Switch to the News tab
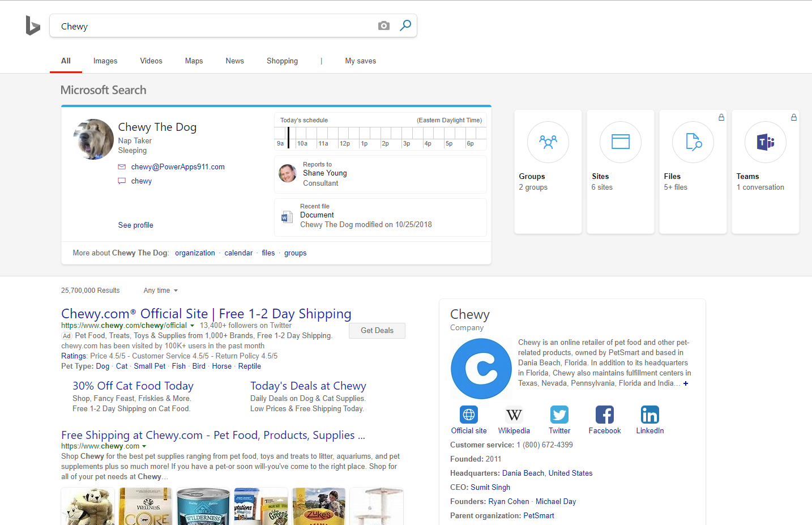 tap(234, 61)
